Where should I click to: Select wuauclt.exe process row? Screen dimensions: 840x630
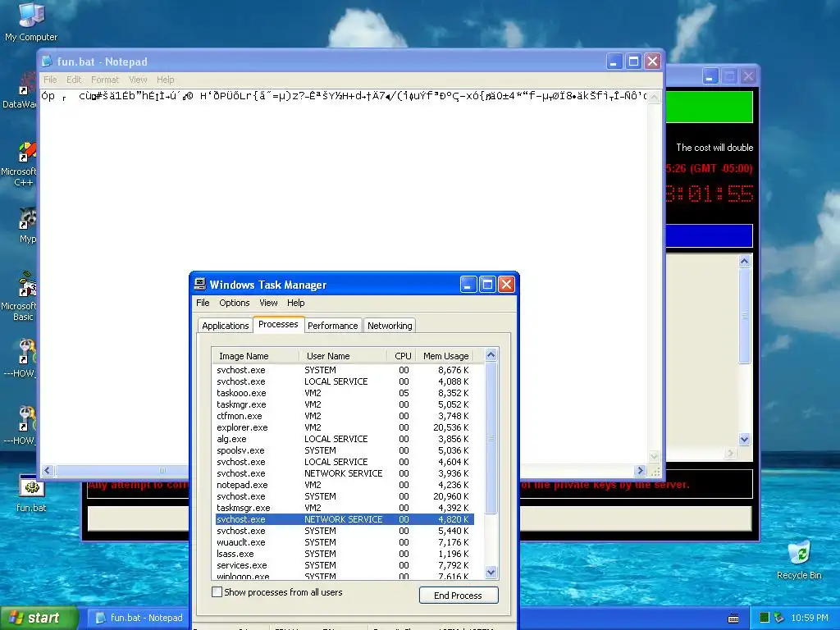point(345,542)
